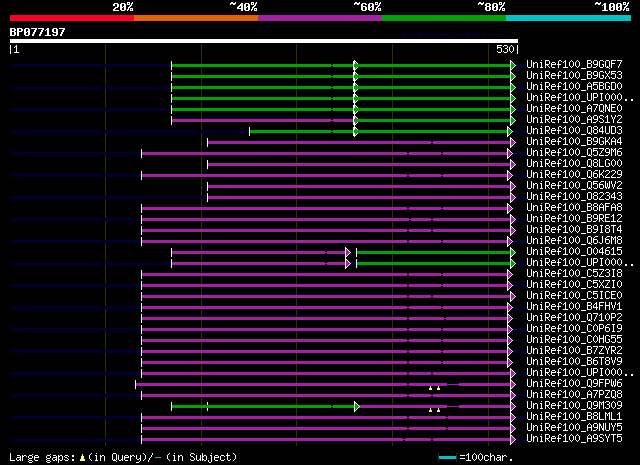The width and height of the screenshot is (640, 465).
Task: Click the cyan 100char scale bar
Action: click(x=447, y=458)
